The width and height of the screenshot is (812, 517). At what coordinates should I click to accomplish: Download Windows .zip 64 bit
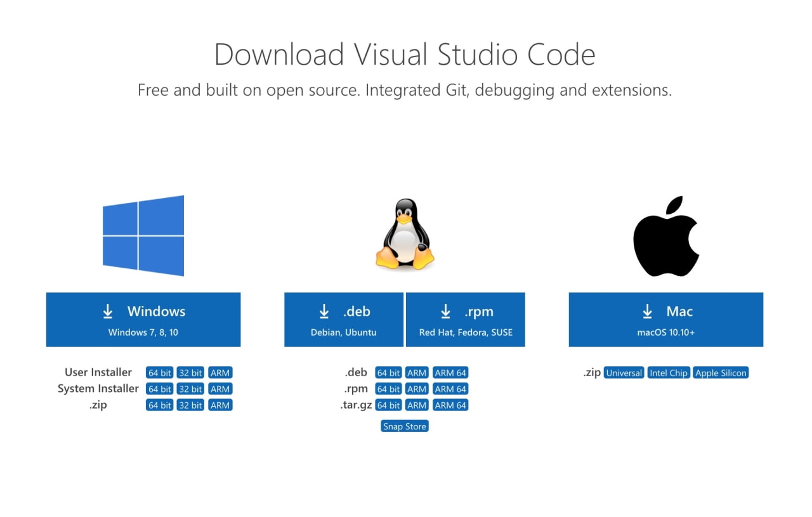pyautogui.click(x=159, y=405)
